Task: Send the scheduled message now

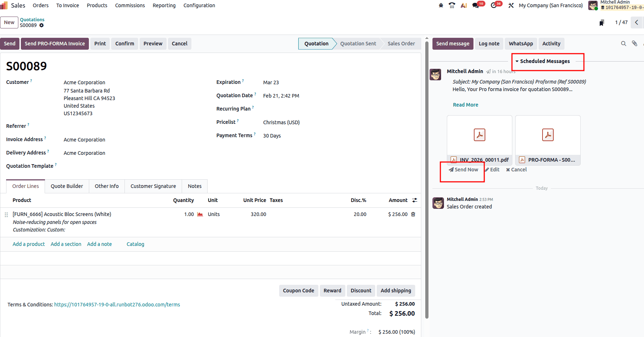Action: click(x=463, y=170)
